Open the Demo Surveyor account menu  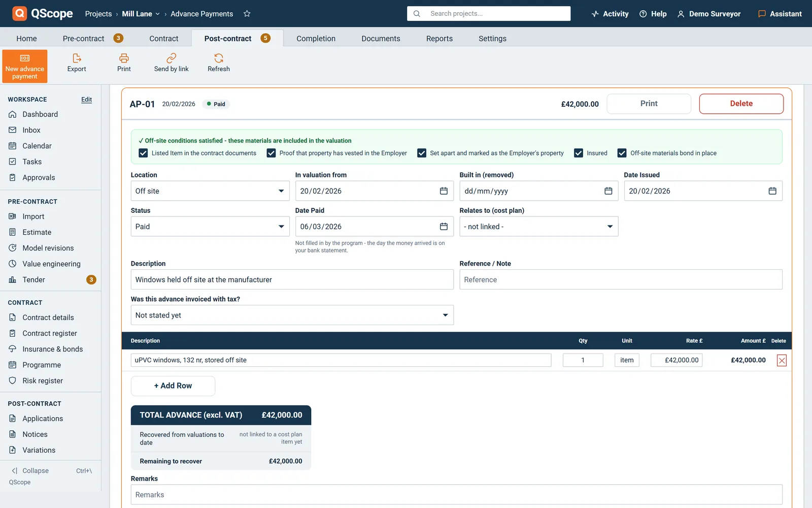[709, 14]
